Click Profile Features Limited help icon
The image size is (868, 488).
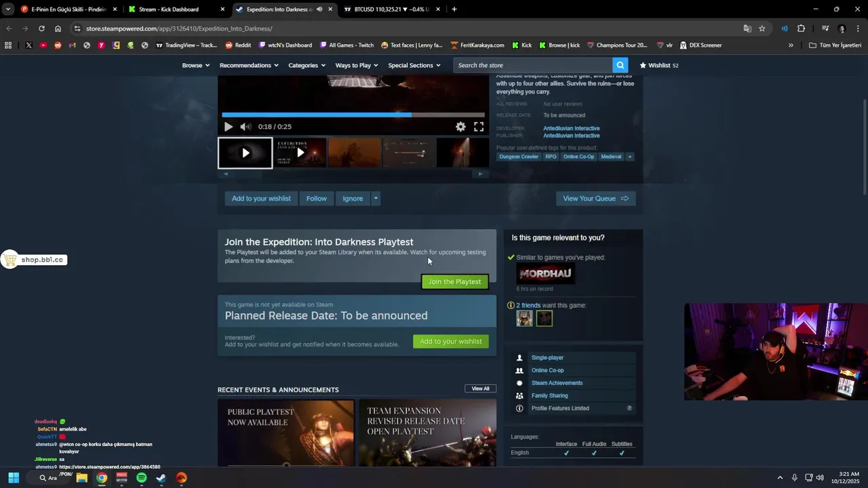pos(629,408)
